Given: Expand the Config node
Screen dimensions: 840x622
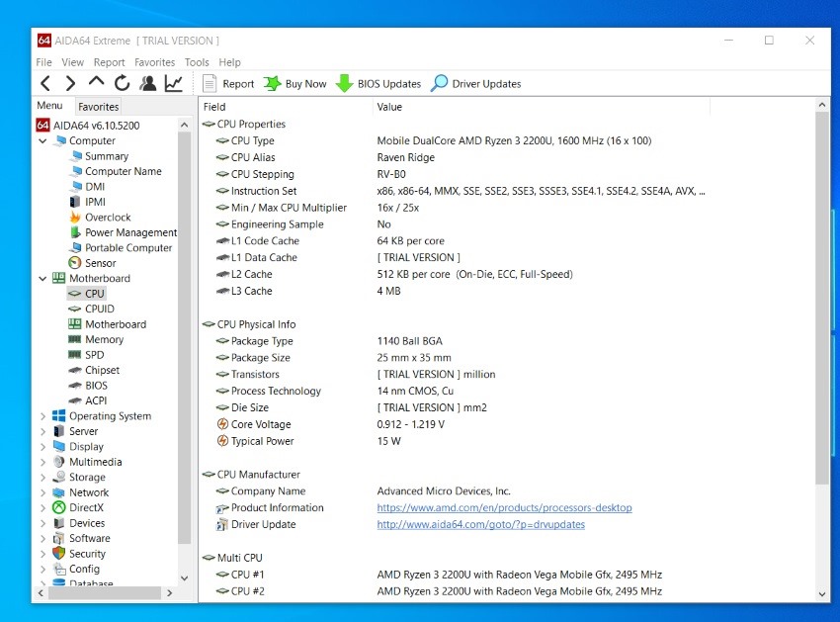Looking at the screenshot, I should (42, 569).
